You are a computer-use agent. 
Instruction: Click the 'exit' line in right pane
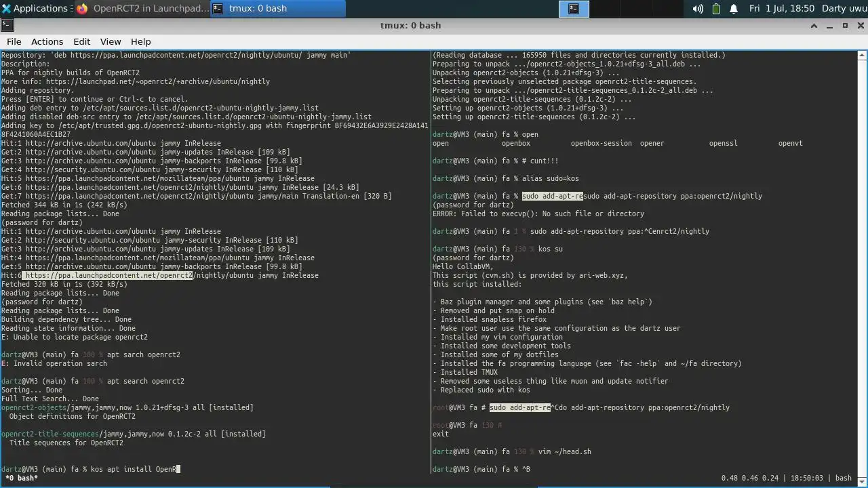tap(441, 434)
